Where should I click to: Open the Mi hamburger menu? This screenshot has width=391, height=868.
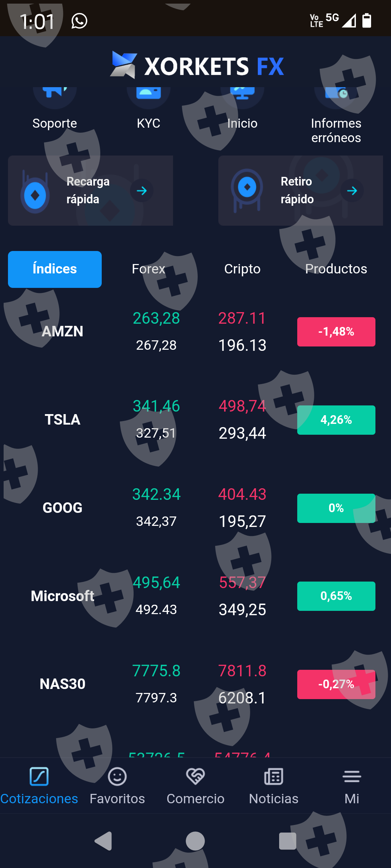pyautogui.click(x=352, y=776)
